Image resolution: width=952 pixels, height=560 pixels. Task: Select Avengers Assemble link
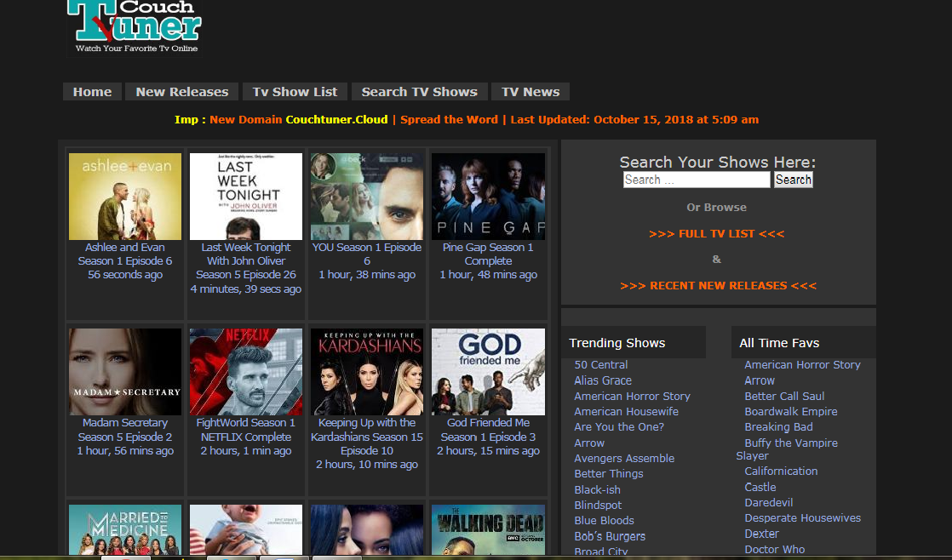click(x=624, y=458)
